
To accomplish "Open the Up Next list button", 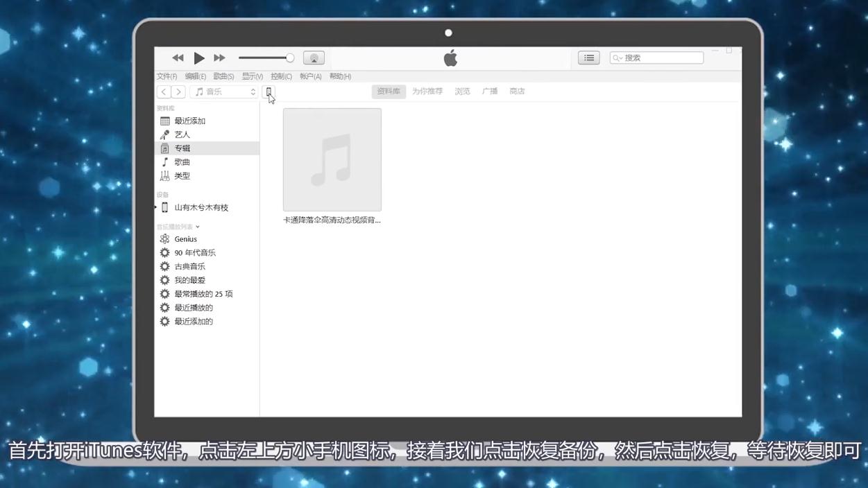I will click(x=589, y=58).
